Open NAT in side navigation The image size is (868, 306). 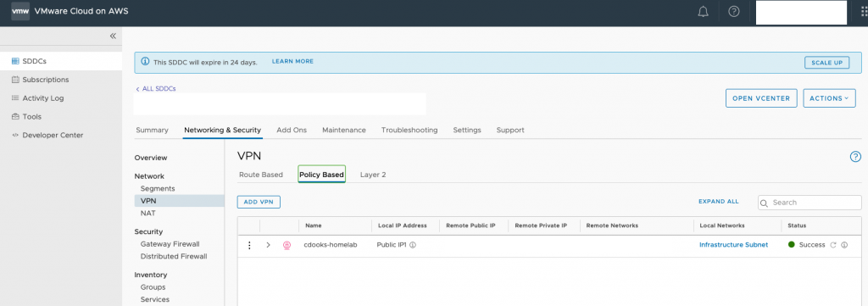(x=147, y=213)
